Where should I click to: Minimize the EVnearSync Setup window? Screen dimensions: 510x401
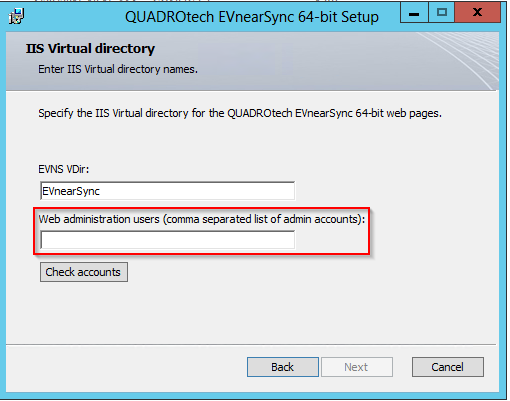tap(414, 13)
